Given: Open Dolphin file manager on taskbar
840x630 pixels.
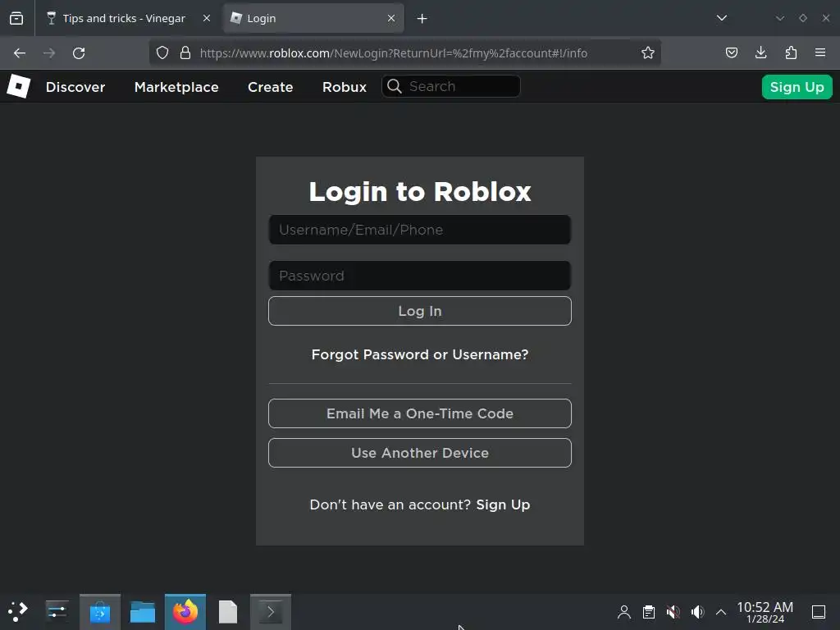Looking at the screenshot, I should (143, 612).
